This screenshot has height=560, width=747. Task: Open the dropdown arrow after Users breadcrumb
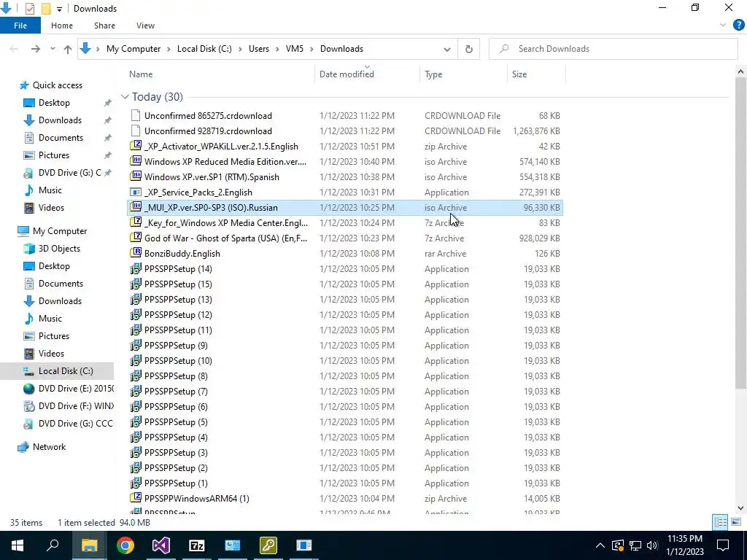tap(278, 49)
